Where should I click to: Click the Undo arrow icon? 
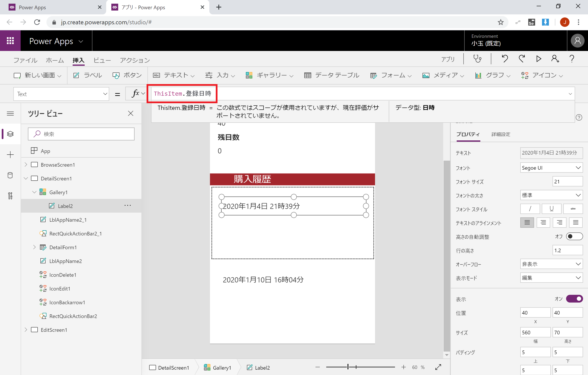[505, 59]
